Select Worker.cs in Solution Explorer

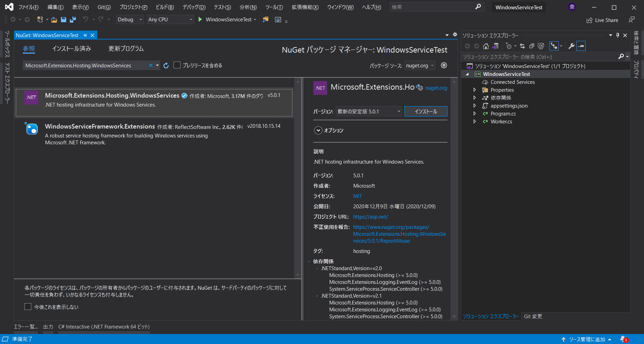tap(501, 121)
